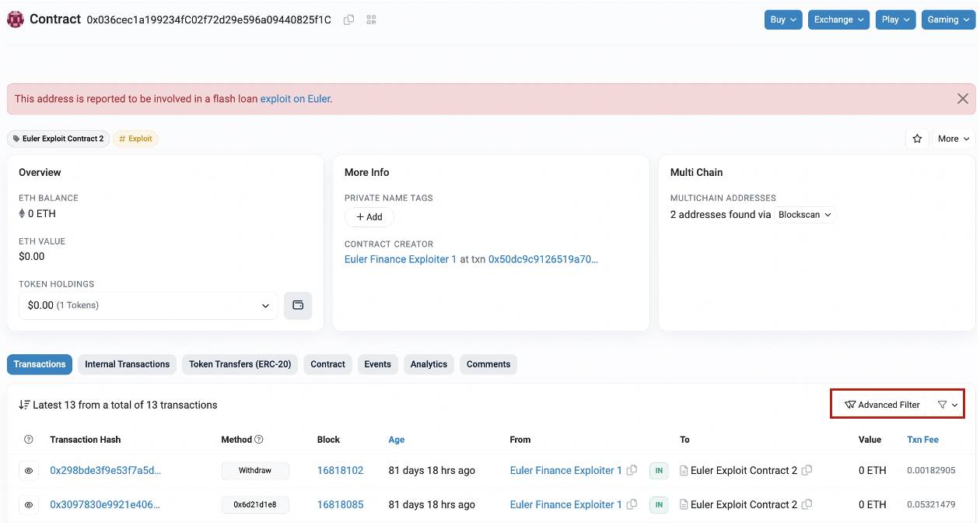Image resolution: width=980 pixels, height=523 pixels.
Task: Open the filter funnel dropdown next to Advanced Filter
Action: pos(947,405)
